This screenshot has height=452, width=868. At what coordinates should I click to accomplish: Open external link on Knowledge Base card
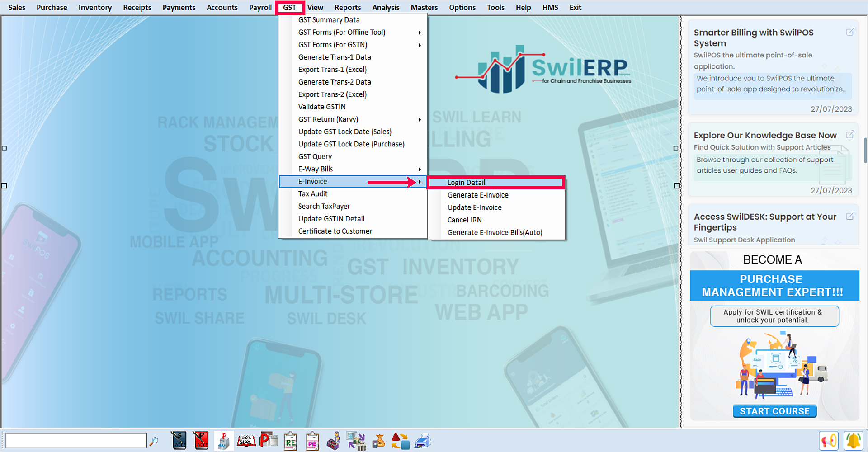(x=850, y=135)
